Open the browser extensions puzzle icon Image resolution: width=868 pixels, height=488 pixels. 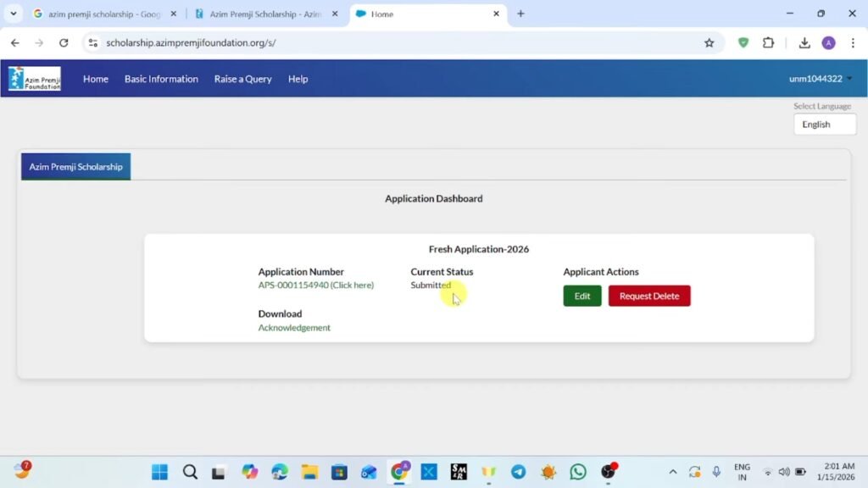(x=767, y=42)
